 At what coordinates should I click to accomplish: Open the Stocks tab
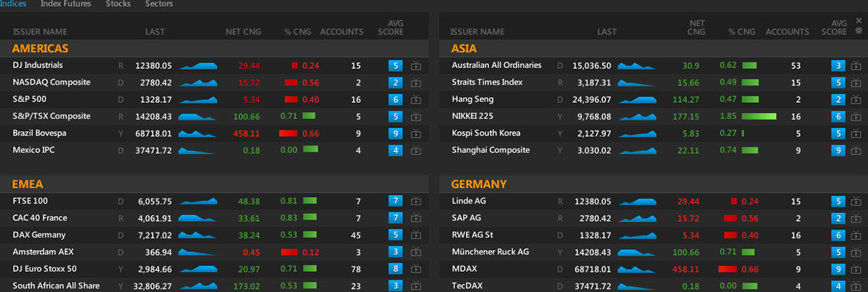tap(118, 4)
